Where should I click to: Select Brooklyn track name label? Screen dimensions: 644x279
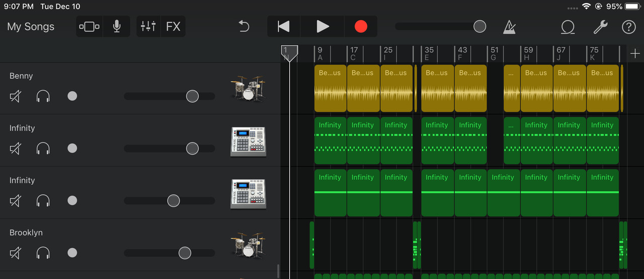(26, 233)
